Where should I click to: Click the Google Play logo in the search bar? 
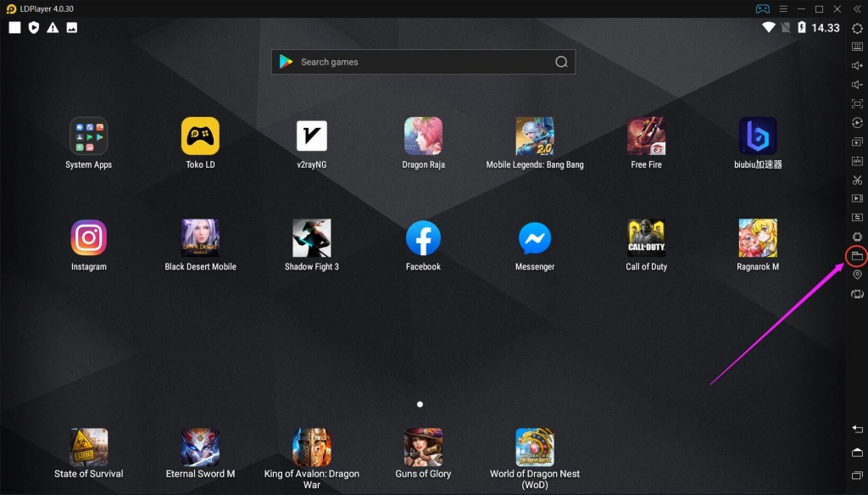pos(286,62)
